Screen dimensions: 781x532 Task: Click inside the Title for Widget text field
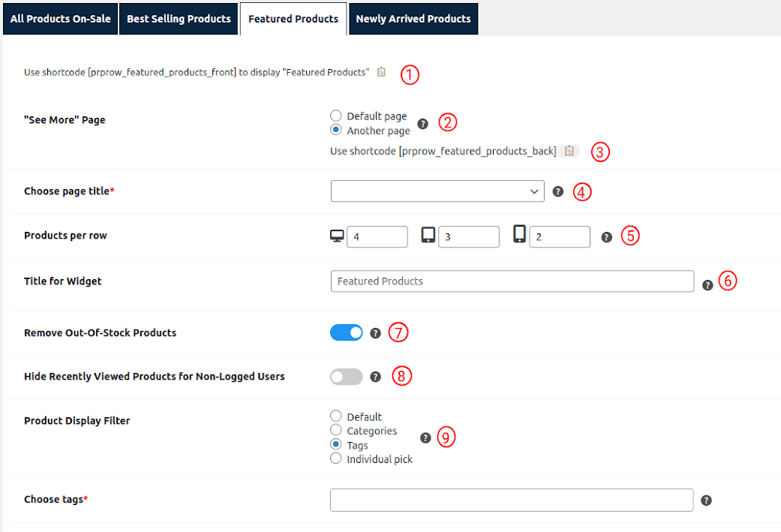click(512, 281)
